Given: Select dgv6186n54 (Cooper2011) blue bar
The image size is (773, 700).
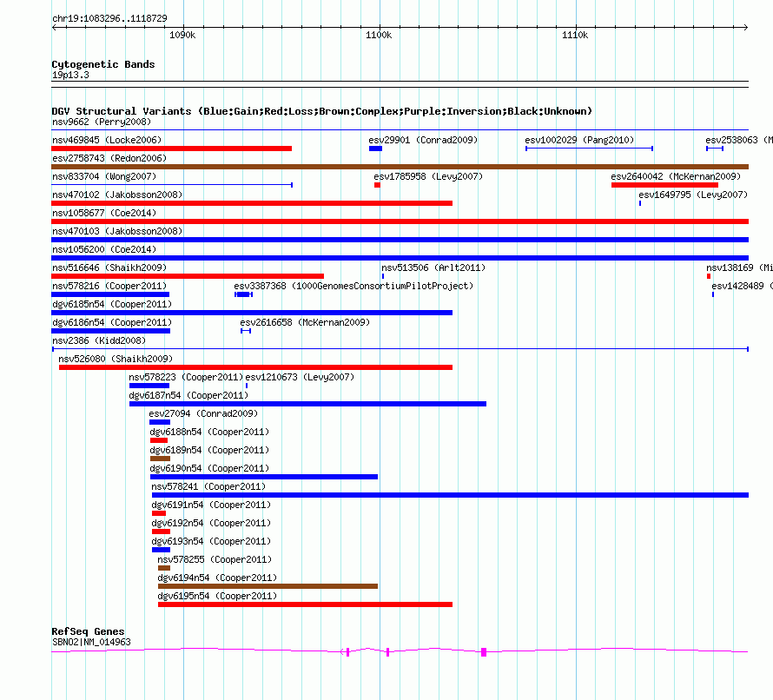Looking at the screenshot, I should (x=111, y=331).
